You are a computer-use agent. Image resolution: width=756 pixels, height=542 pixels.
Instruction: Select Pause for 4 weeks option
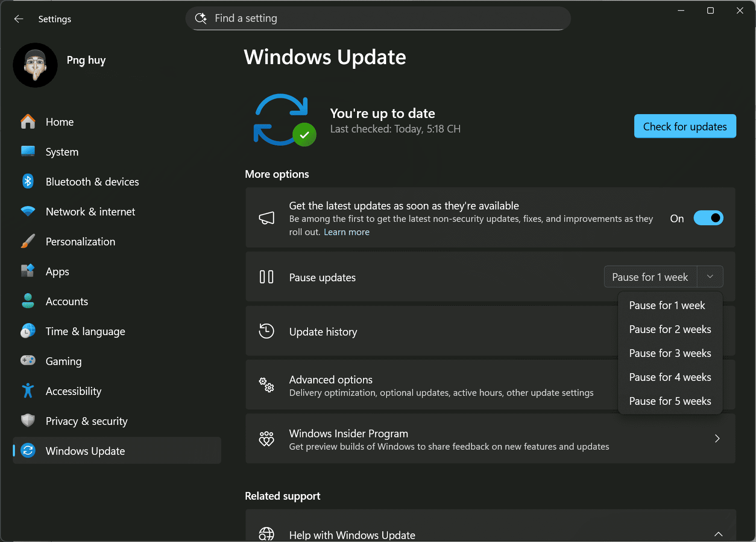[x=670, y=377]
